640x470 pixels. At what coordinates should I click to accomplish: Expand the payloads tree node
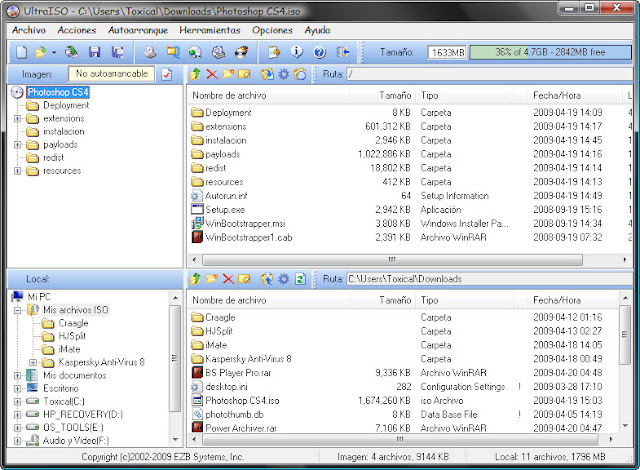18,145
